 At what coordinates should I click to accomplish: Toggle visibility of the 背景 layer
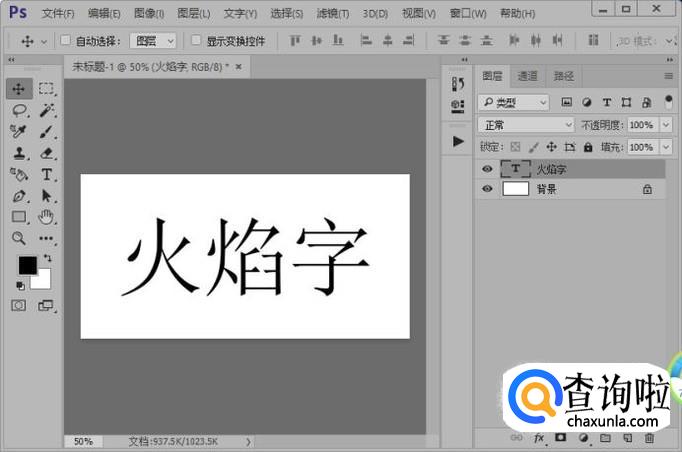(487, 189)
